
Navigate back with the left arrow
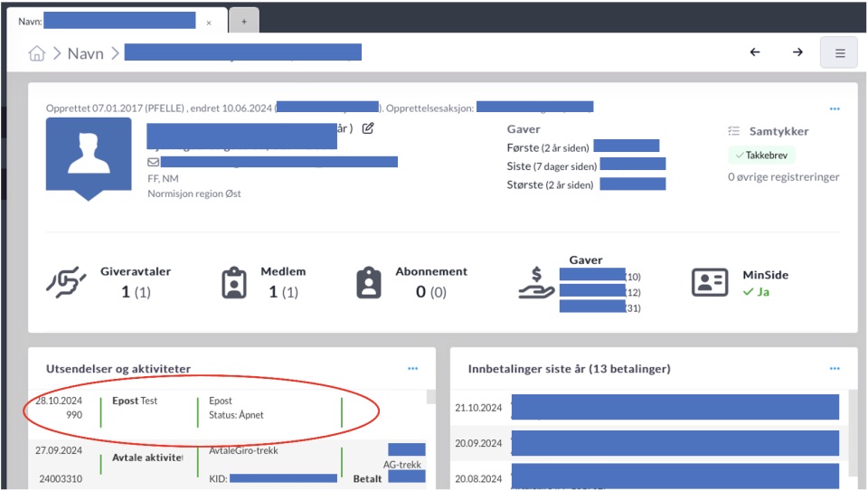(754, 52)
